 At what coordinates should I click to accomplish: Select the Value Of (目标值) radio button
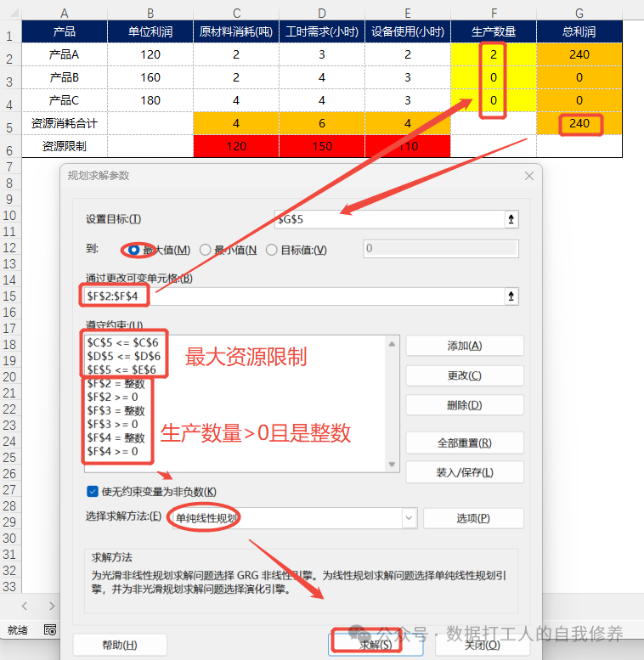[272, 250]
